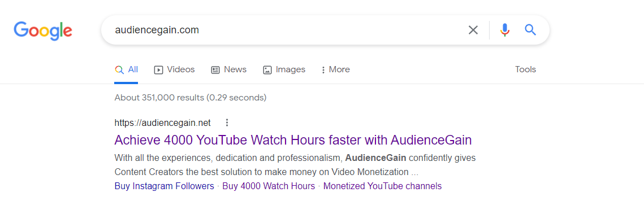Click the Images picture icon filter
This screenshot has height=214, width=644.
coord(267,69)
